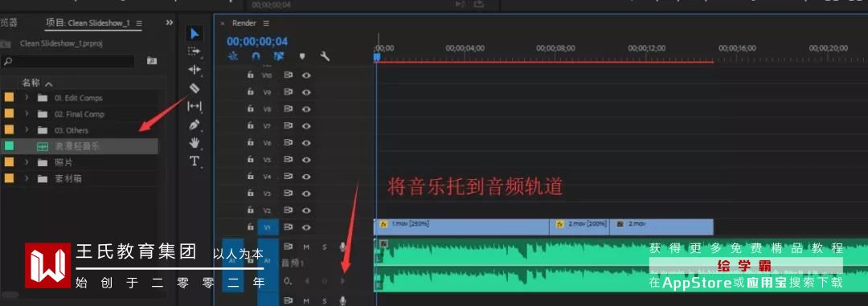The width and height of the screenshot is (868, 306).
Task: Show hidden panels with double chevron
Action: point(170,22)
